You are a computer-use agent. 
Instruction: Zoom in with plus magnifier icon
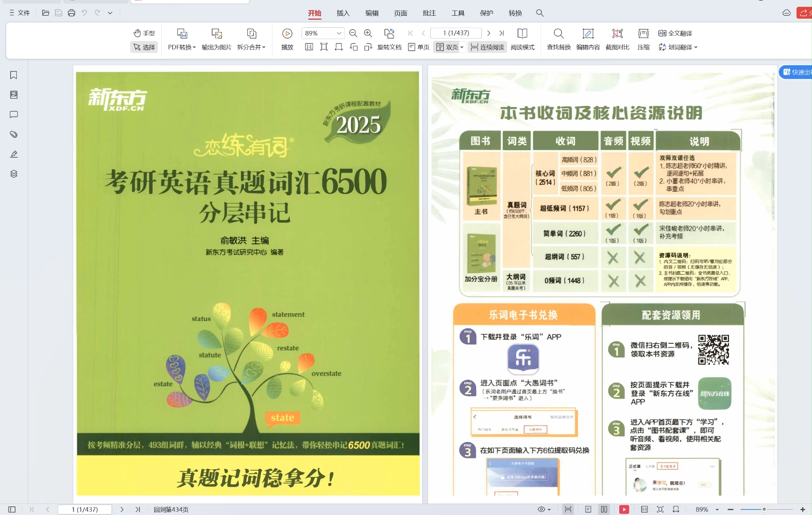click(x=368, y=33)
